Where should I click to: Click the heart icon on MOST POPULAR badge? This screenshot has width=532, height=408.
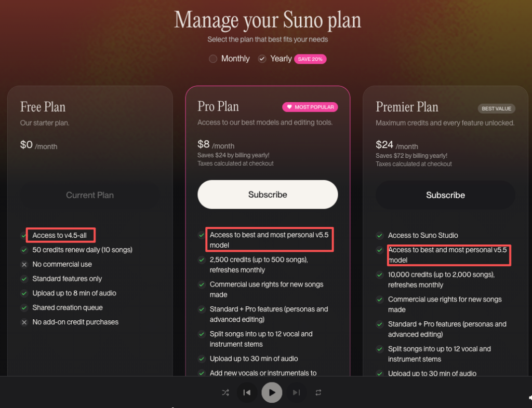tap(291, 107)
